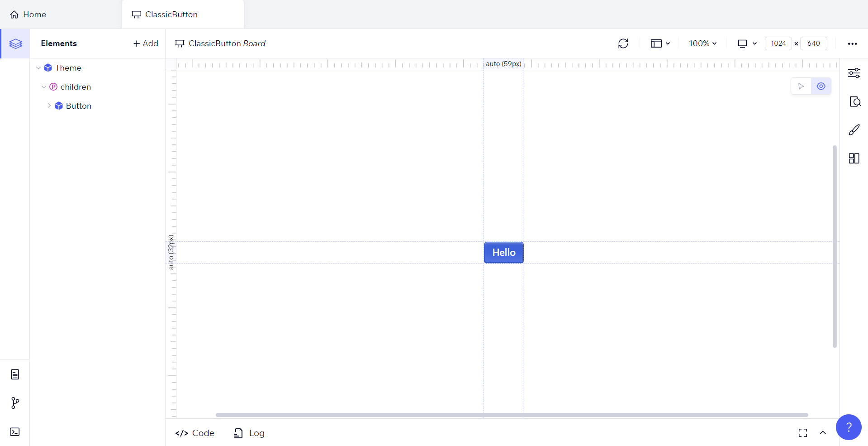The image size is (868, 446).
Task: Click the children property P icon
Action: 53,87
